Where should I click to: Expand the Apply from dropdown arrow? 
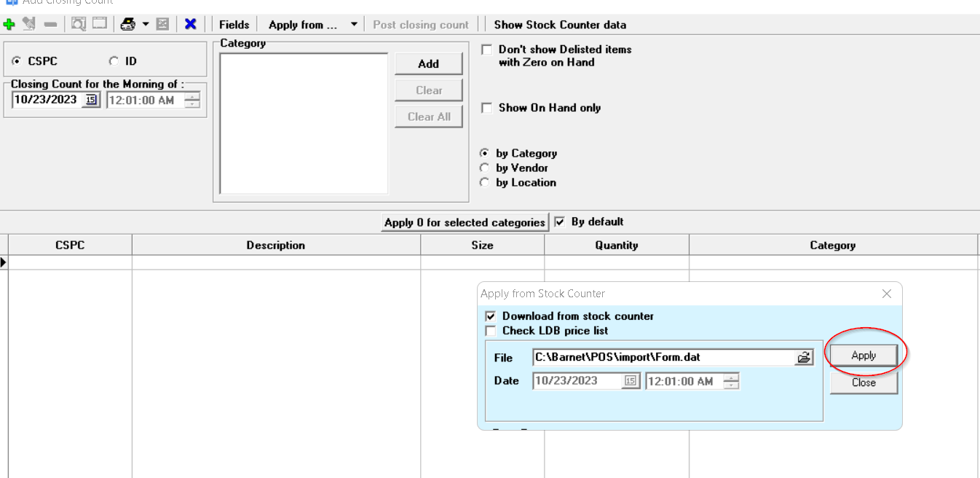click(354, 24)
